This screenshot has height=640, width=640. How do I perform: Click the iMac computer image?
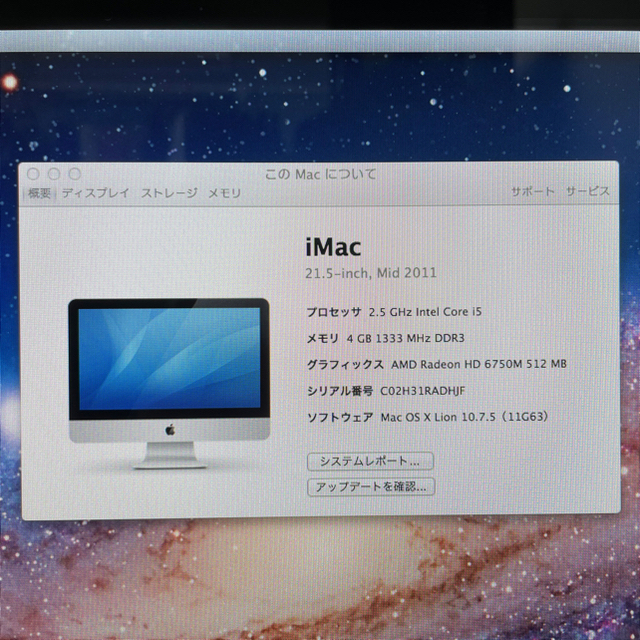[x=169, y=383]
